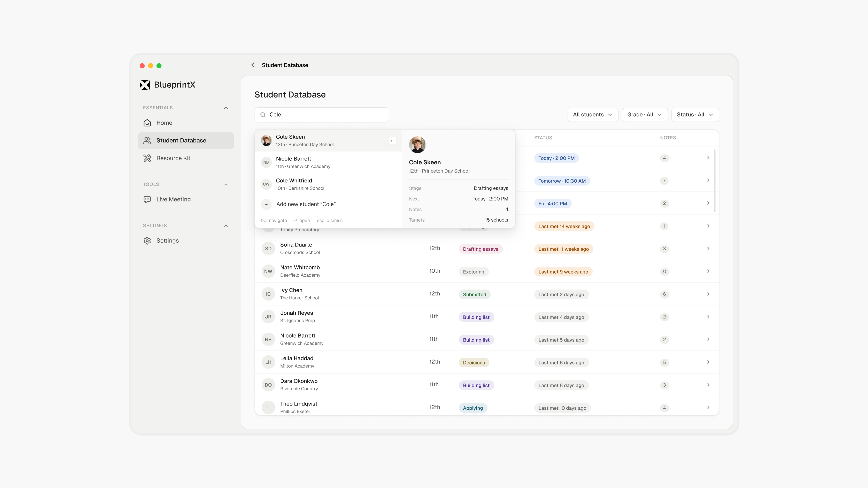868x488 pixels.
Task: Click Cole Skeen avatar in result list
Action: pos(266,140)
